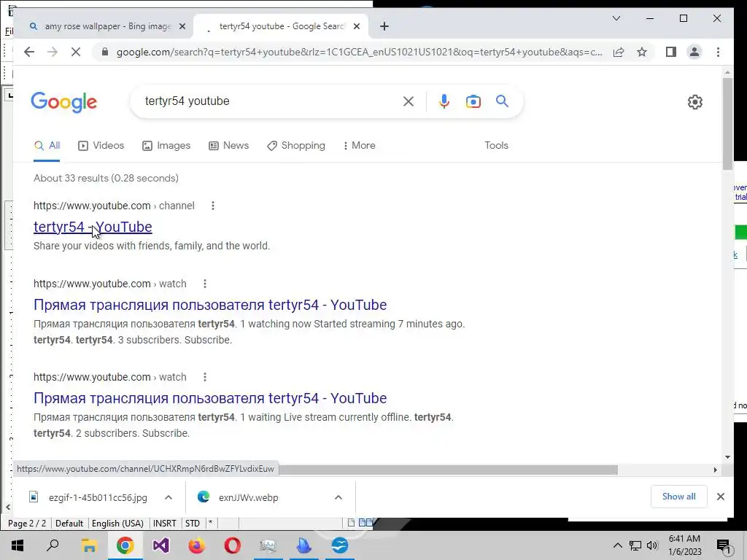Clear the Google search box

click(409, 101)
